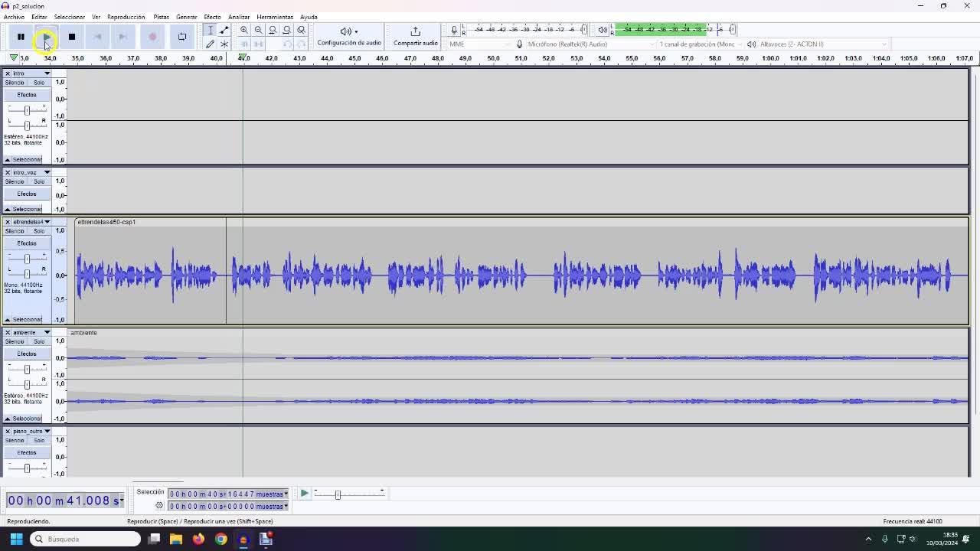Click the playback meter speaker icon
The height and width of the screenshot is (551, 980).
tap(603, 30)
